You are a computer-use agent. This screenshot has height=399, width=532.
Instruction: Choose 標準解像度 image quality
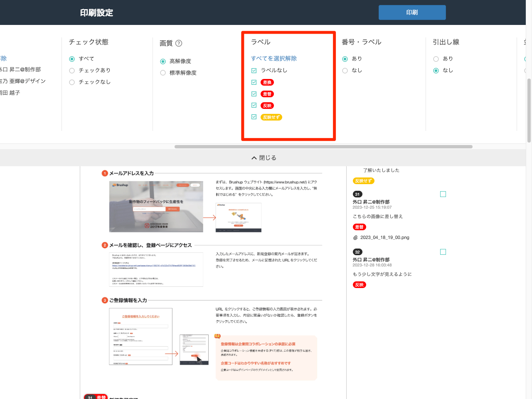(163, 73)
